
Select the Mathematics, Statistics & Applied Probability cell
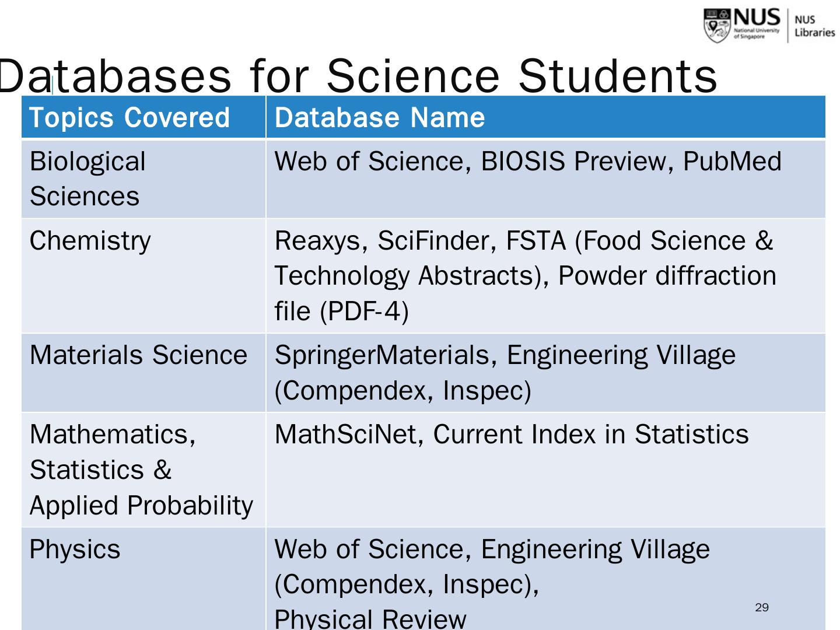click(141, 470)
